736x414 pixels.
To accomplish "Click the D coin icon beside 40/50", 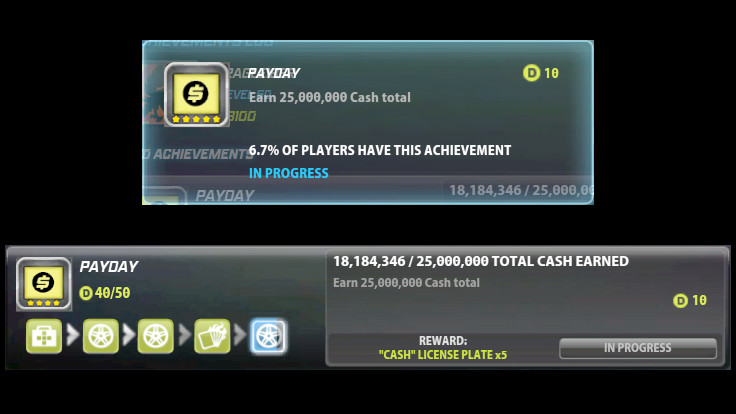I will coord(86,293).
